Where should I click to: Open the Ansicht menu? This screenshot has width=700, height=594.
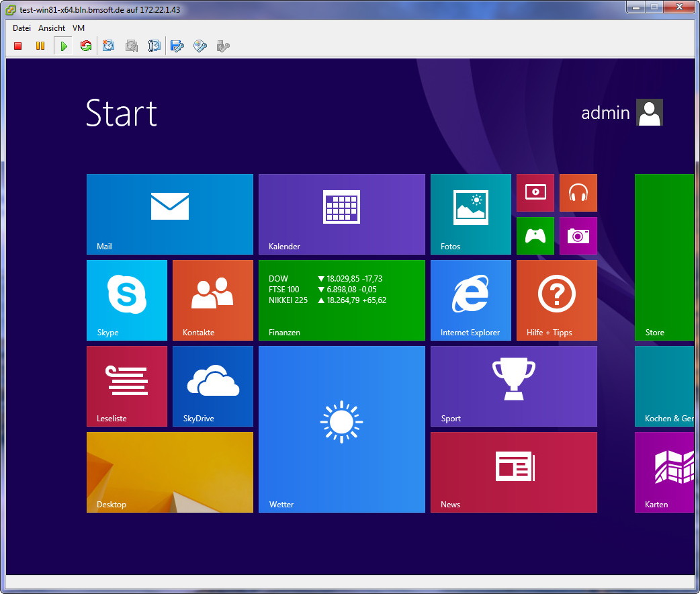coord(52,28)
